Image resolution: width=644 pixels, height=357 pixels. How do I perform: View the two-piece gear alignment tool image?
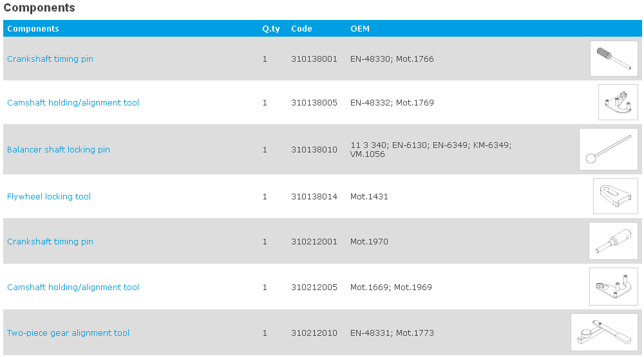[x=604, y=333]
